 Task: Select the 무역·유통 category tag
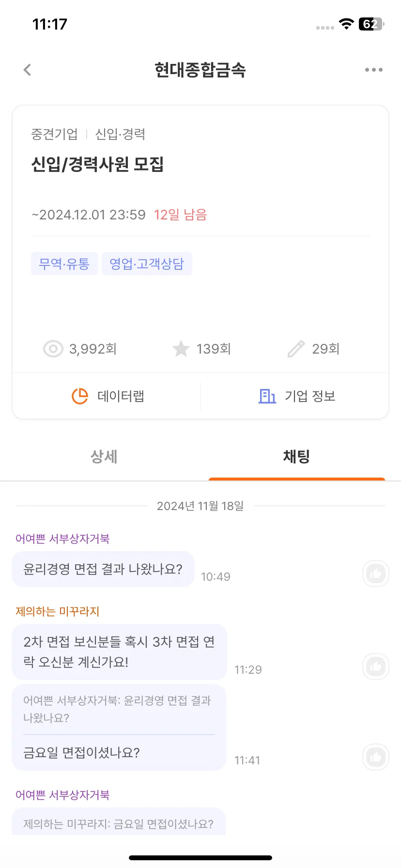point(64,263)
